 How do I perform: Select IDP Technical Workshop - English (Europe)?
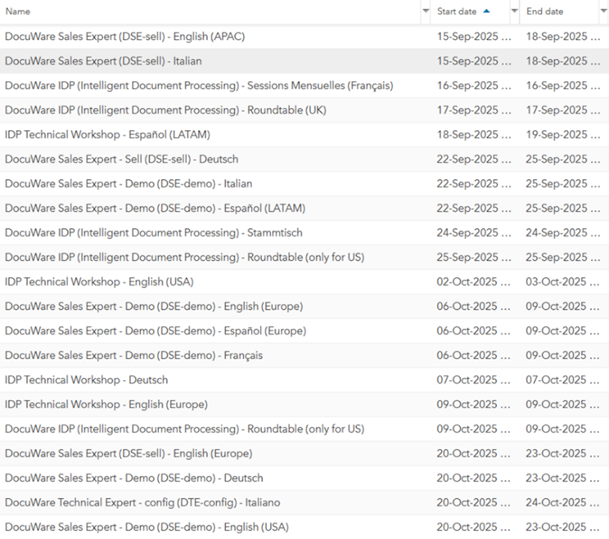tap(106, 404)
